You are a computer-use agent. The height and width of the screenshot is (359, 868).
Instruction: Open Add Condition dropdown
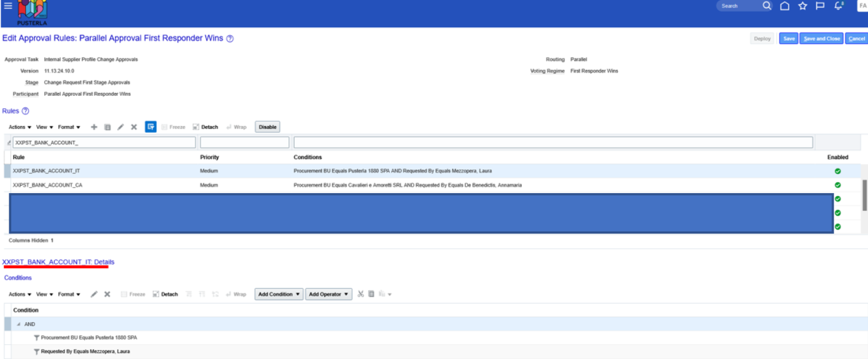tap(280, 294)
